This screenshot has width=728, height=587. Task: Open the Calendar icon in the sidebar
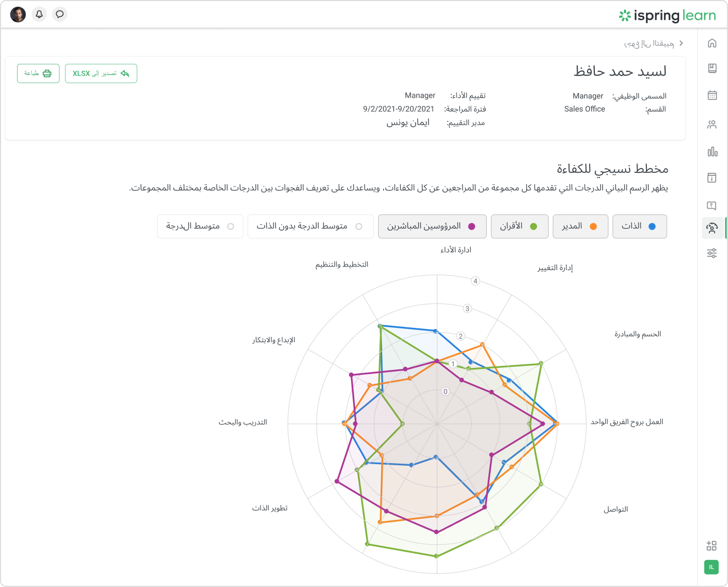tap(712, 95)
